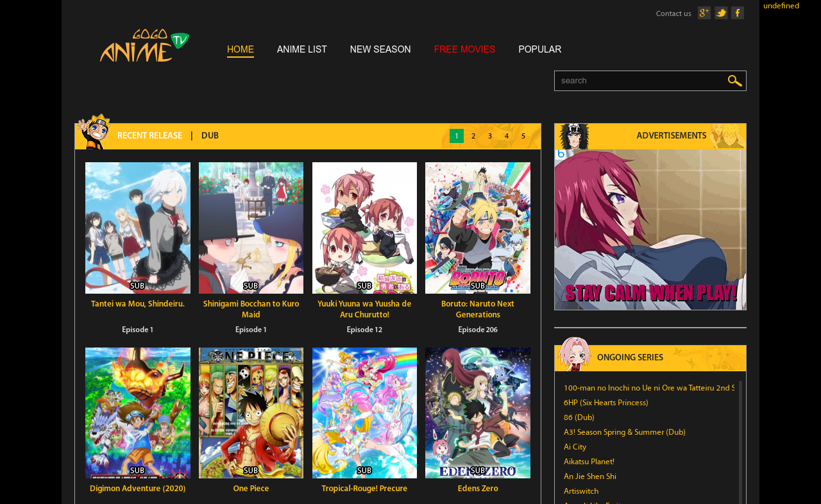Click the Edens Zero title link
Image resolution: width=821 pixels, height=504 pixels.
pyautogui.click(x=478, y=489)
